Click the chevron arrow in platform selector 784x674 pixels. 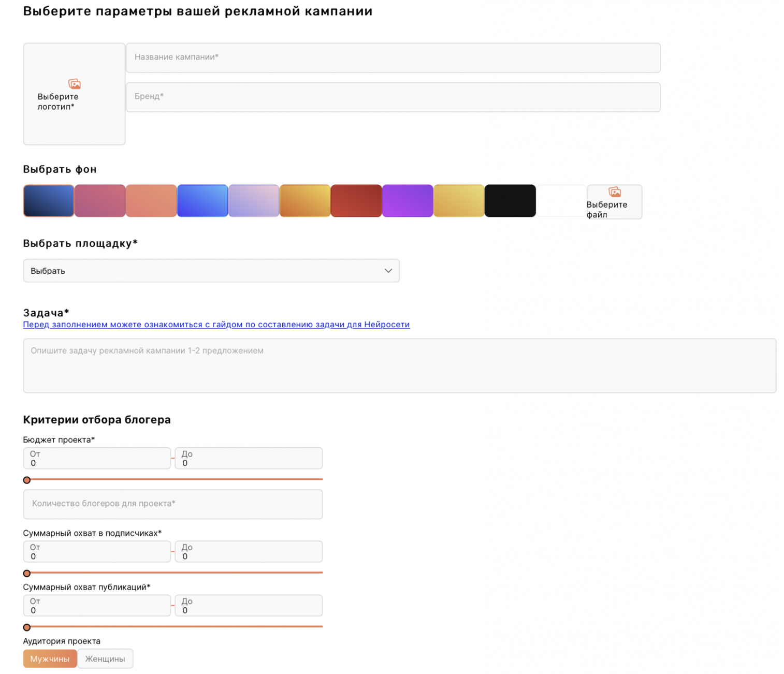coord(388,271)
